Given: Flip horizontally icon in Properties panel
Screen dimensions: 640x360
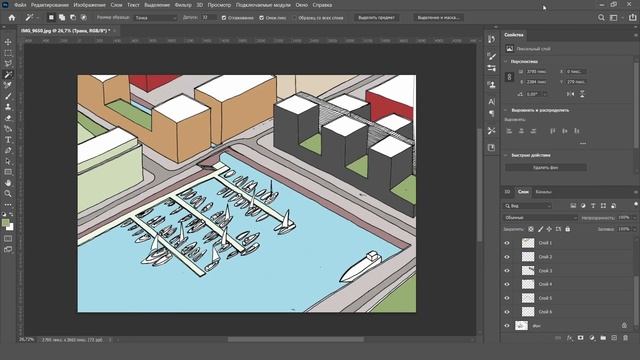Looking at the screenshot, I should pyautogui.click(x=570, y=94).
